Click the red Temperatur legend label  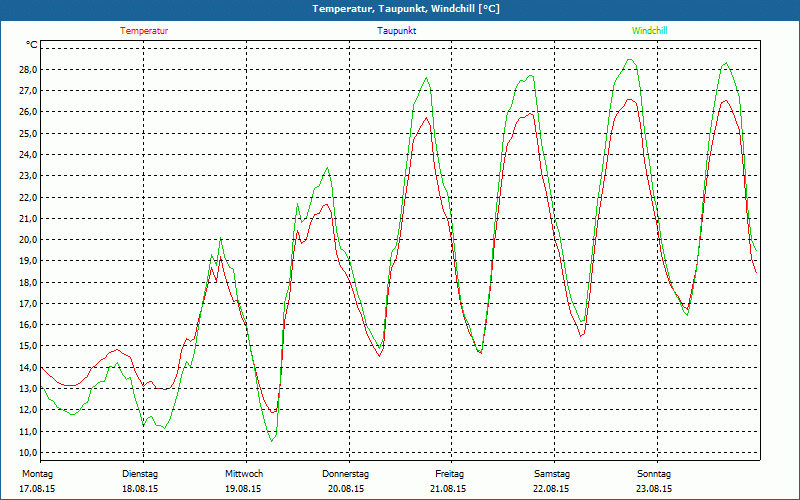click(144, 31)
